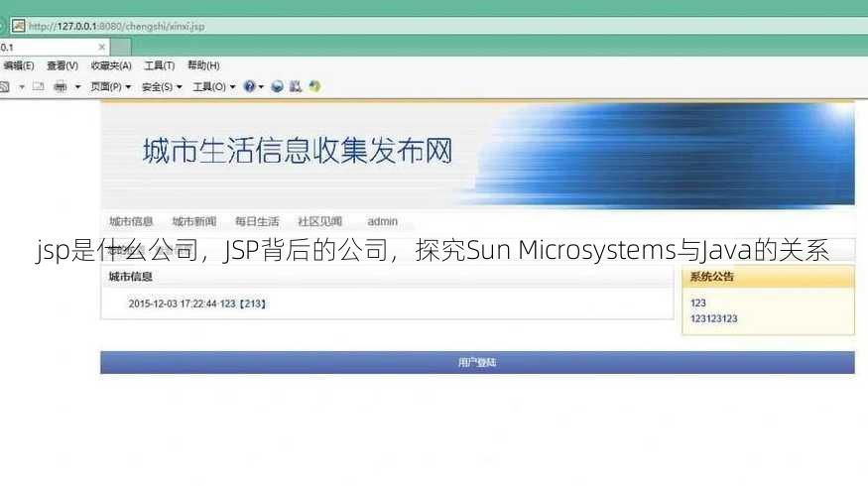Viewport: 868px width, 486px height.
Task: Go to the 城市新闻 navigation link
Action: coord(193,221)
